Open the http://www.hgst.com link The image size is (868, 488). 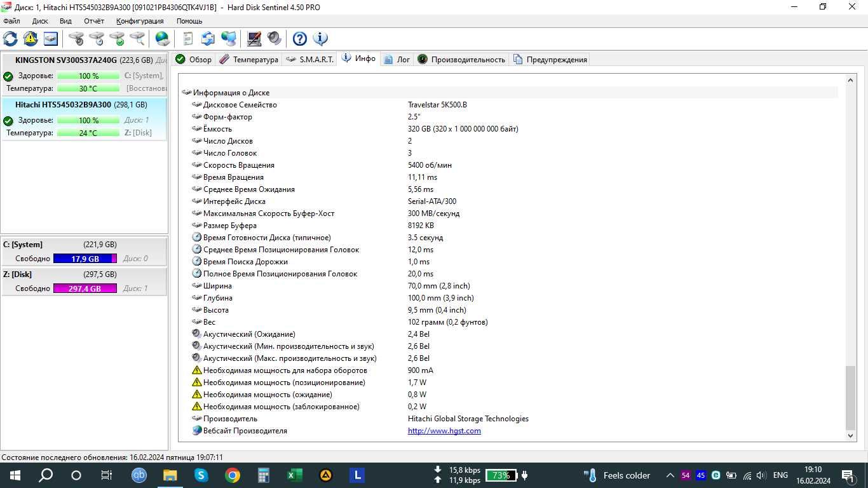tap(444, 431)
